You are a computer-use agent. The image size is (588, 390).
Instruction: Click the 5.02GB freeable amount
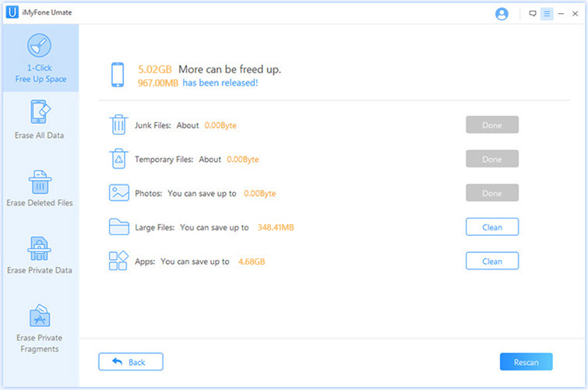pos(155,69)
